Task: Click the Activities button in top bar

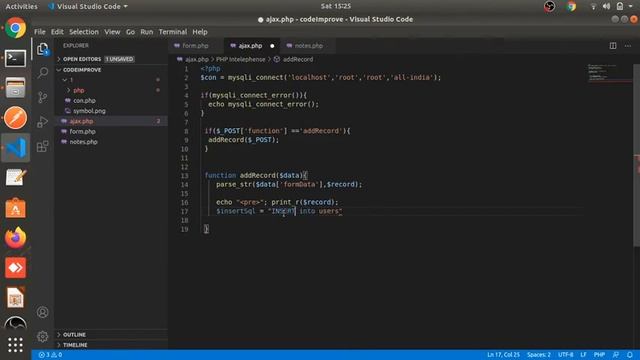Action: point(21,6)
